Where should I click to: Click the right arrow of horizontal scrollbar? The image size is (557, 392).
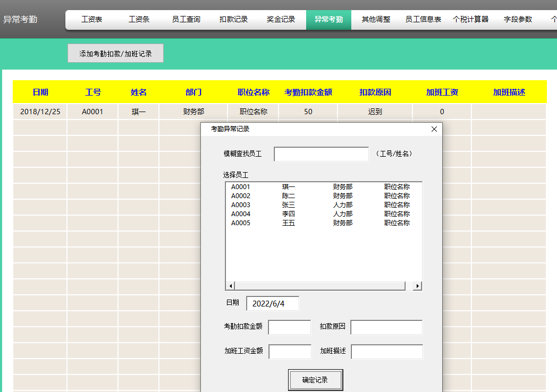(418, 285)
